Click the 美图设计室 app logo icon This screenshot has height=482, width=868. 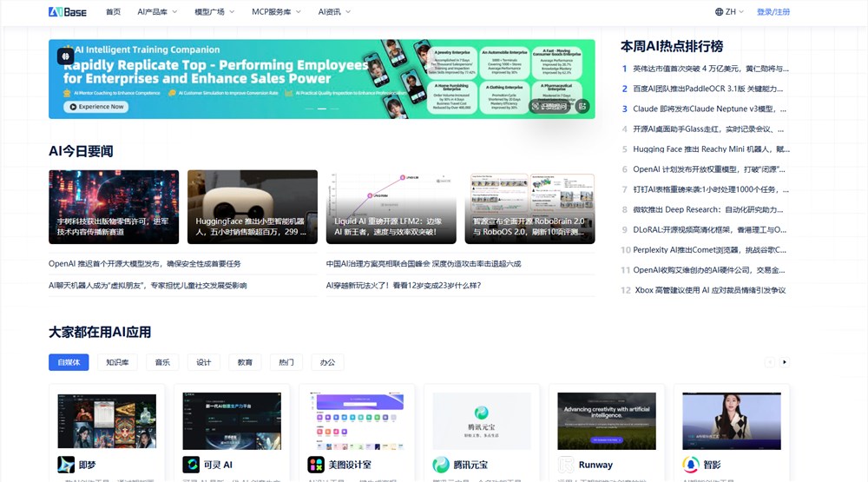tap(316, 465)
